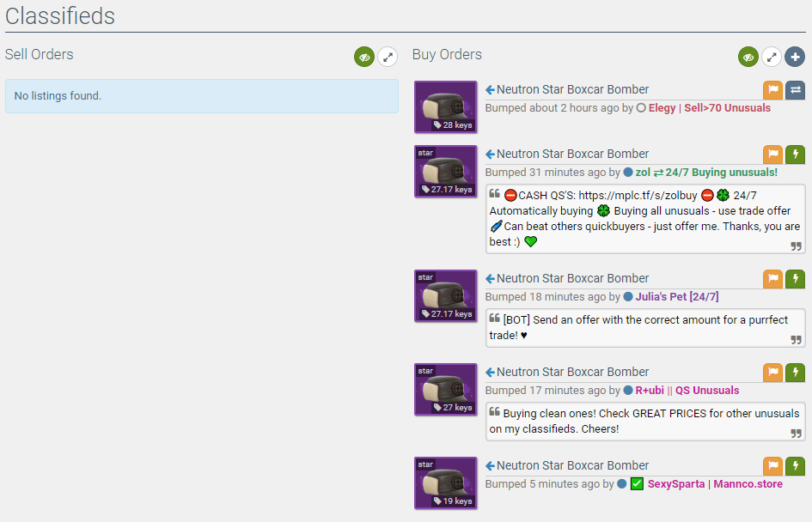812x522 pixels.
Task: Click zol's quote starting 'CASH QS'S'
Action: click(645, 219)
